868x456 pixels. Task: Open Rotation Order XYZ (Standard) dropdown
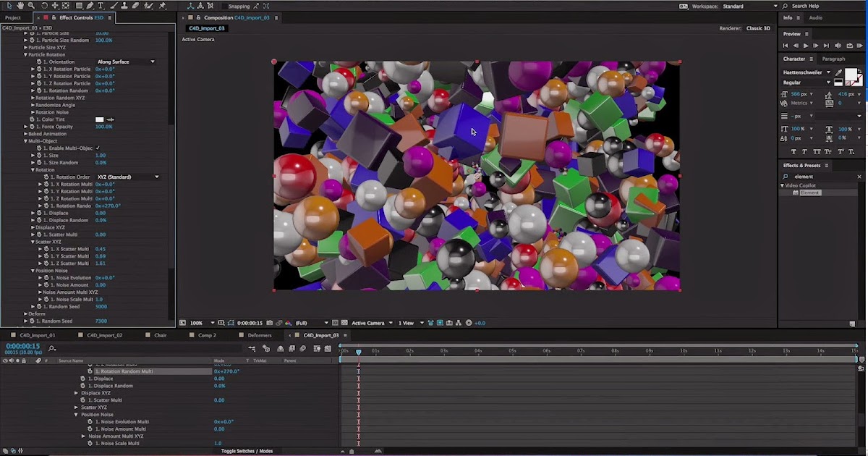tap(128, 177)
